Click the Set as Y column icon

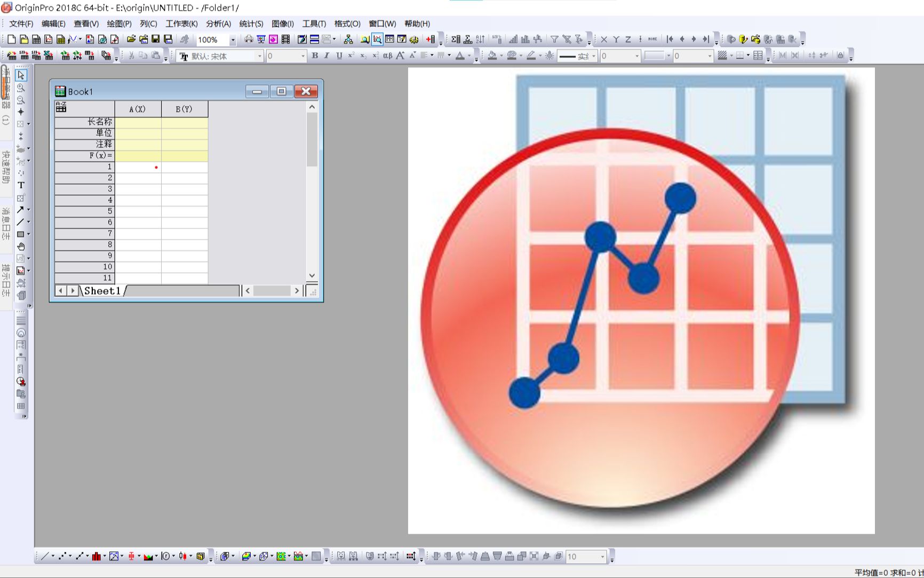[616, 39]
